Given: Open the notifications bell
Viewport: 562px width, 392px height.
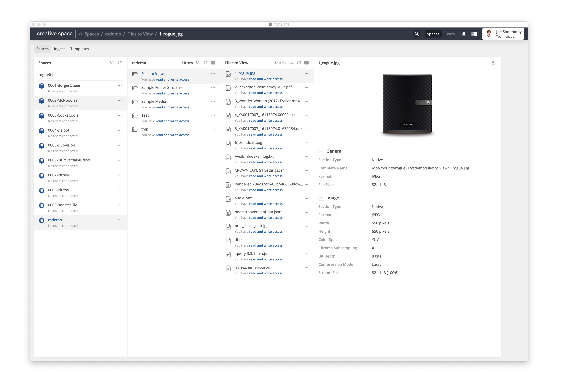Looking at the screenshot, I should point(464,34).
